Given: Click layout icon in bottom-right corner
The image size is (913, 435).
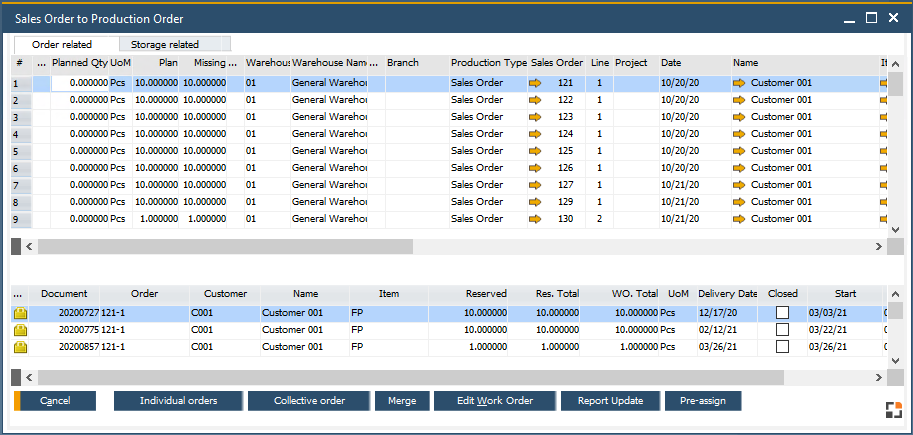Looking at the screenshot, I should 893,407.
